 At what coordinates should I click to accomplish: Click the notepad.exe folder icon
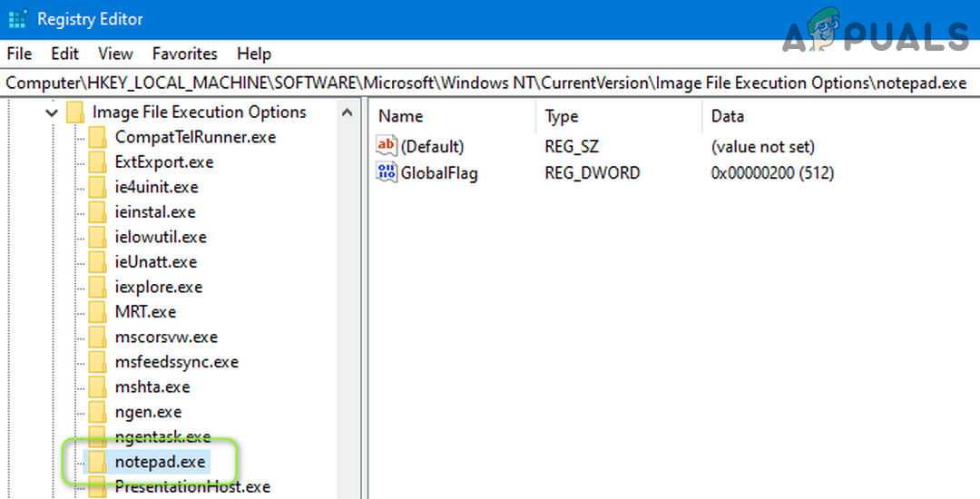[x=96, y=462]
